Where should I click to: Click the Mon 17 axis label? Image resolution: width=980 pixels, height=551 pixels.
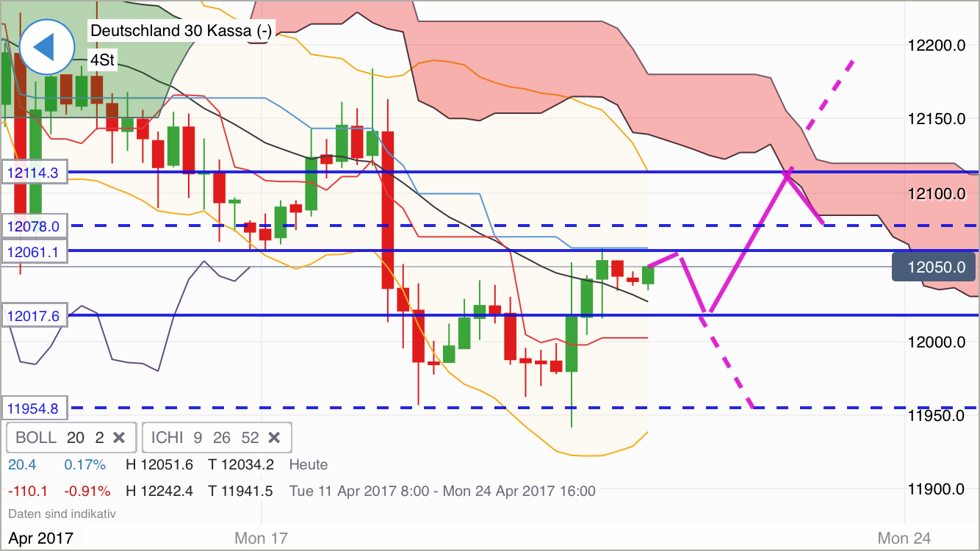(x=261, y=538)
